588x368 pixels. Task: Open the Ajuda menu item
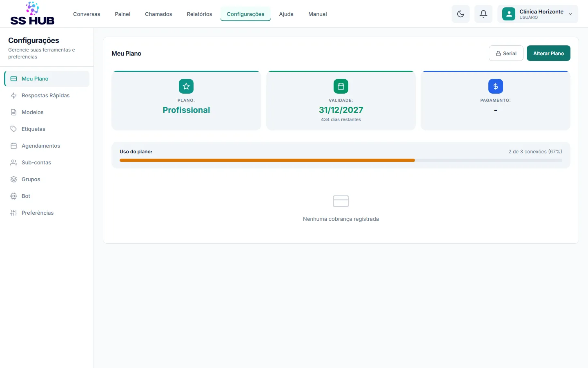[286, 14]
